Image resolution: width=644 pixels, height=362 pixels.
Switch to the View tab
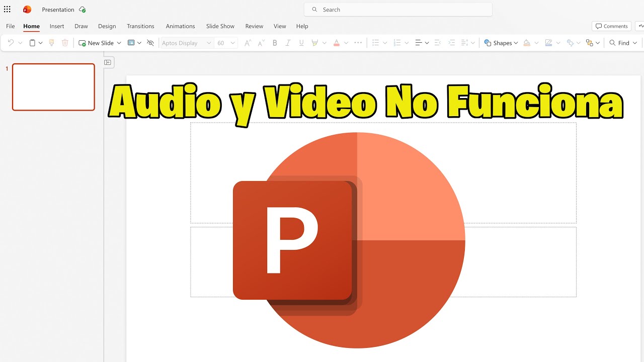280,26
